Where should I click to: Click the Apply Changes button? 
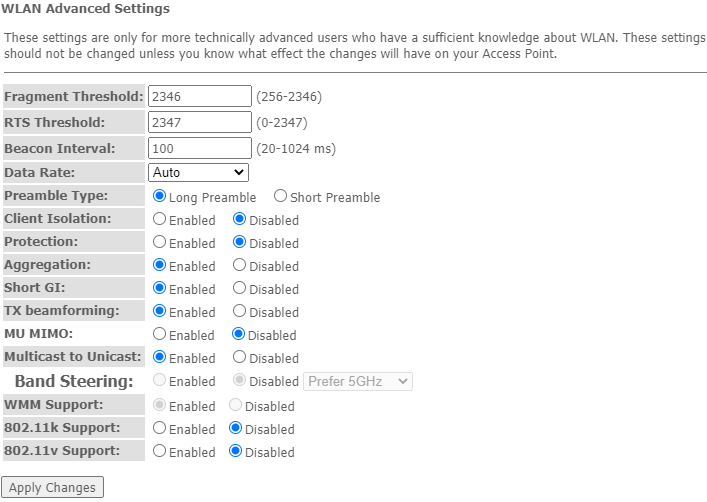(x=52, y=488)
